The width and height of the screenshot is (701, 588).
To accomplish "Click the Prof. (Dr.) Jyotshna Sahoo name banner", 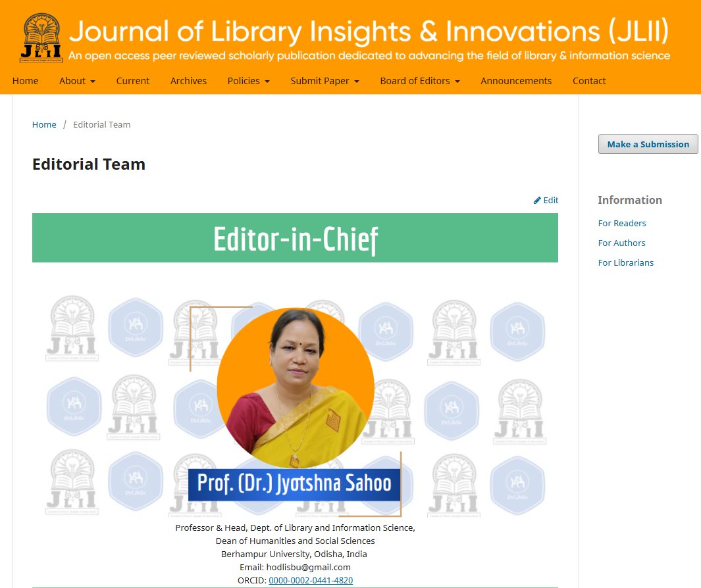I will 294,484.
